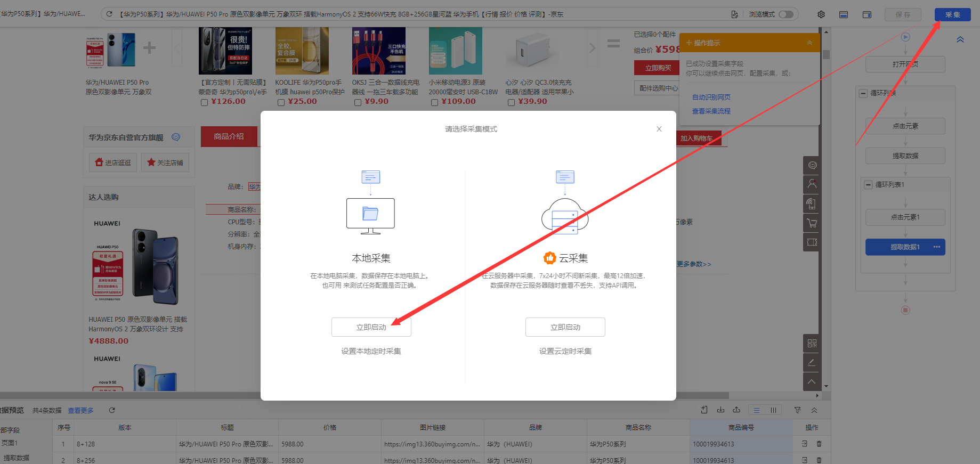The height and width of the screenshot is (464, 980).
Task: Start cloud collection with 立即启动 under 云采集
Action: click(x=565, y=327)
